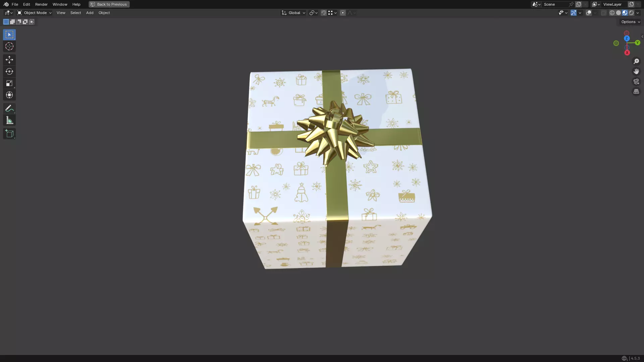Screen dimensions: 644x362
Task: Click the Blender logo menu icon
Action: [x=6, y=4]
